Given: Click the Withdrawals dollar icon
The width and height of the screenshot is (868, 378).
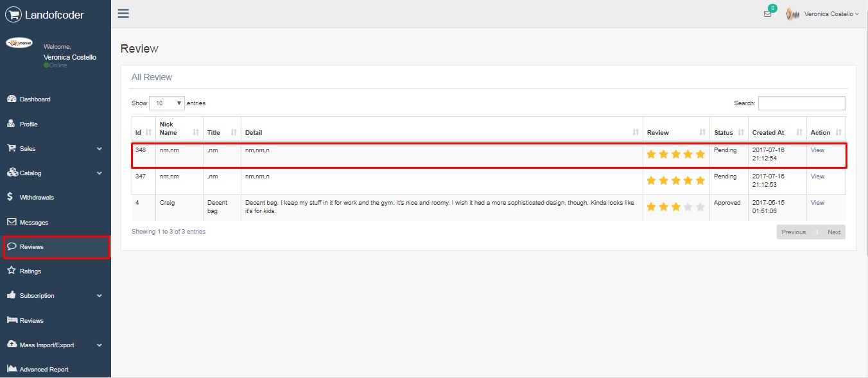Looking at the screenshot, I should (x=11, y=197).
